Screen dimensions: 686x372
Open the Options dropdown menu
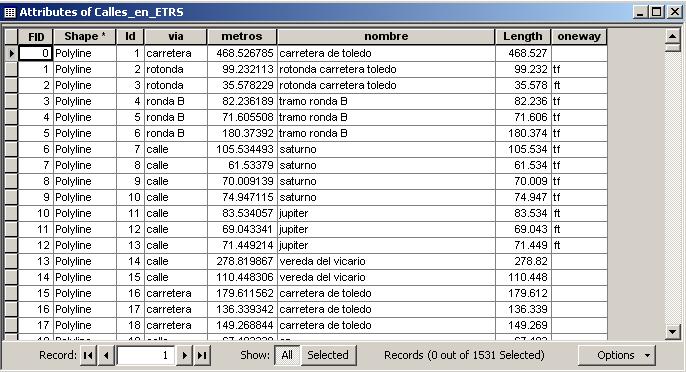pyautogui.click(x=617, y=355)
